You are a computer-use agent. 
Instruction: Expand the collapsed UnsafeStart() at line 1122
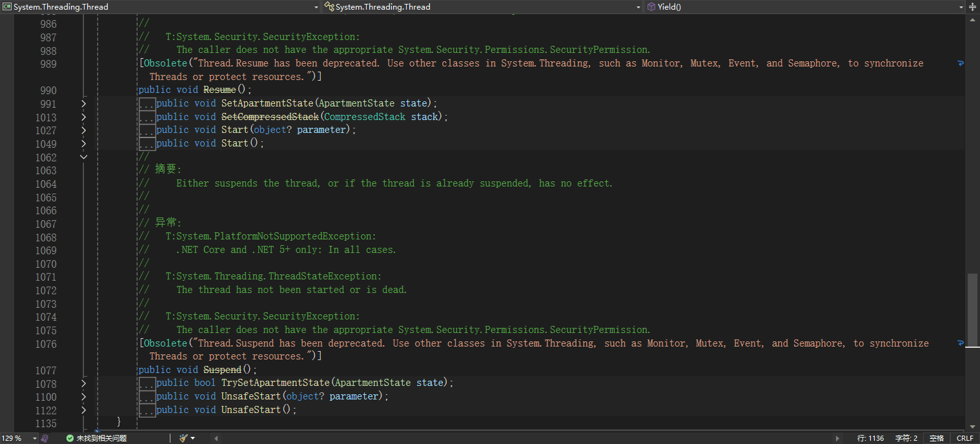[83, 410]
